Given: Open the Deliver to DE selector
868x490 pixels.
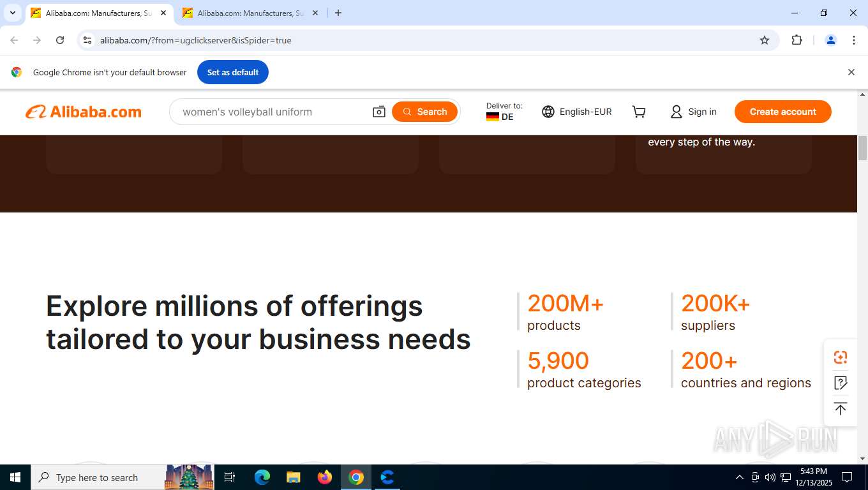Looking at the screenshot, I should (x=504, y=112).
